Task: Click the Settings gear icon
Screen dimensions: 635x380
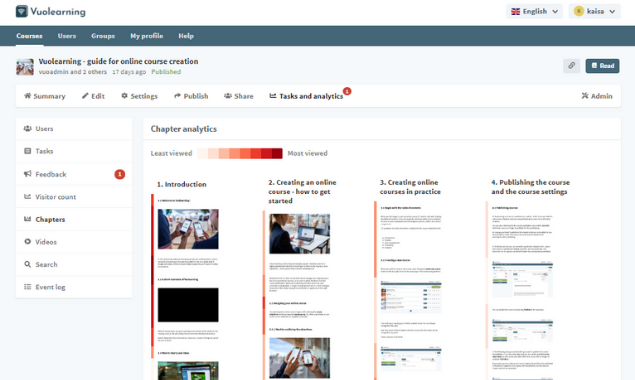Action: 124,96
